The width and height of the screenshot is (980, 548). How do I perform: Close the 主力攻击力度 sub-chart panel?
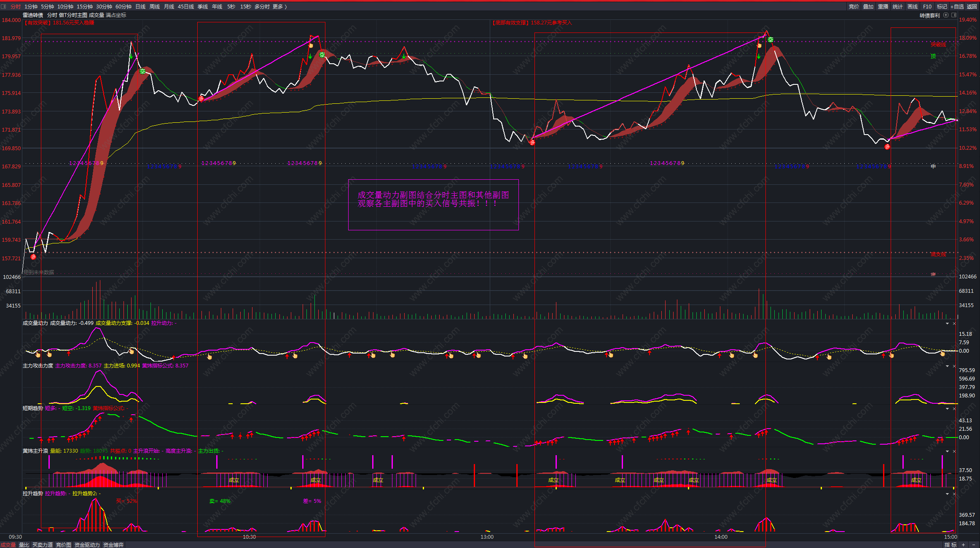coord(954,366)
